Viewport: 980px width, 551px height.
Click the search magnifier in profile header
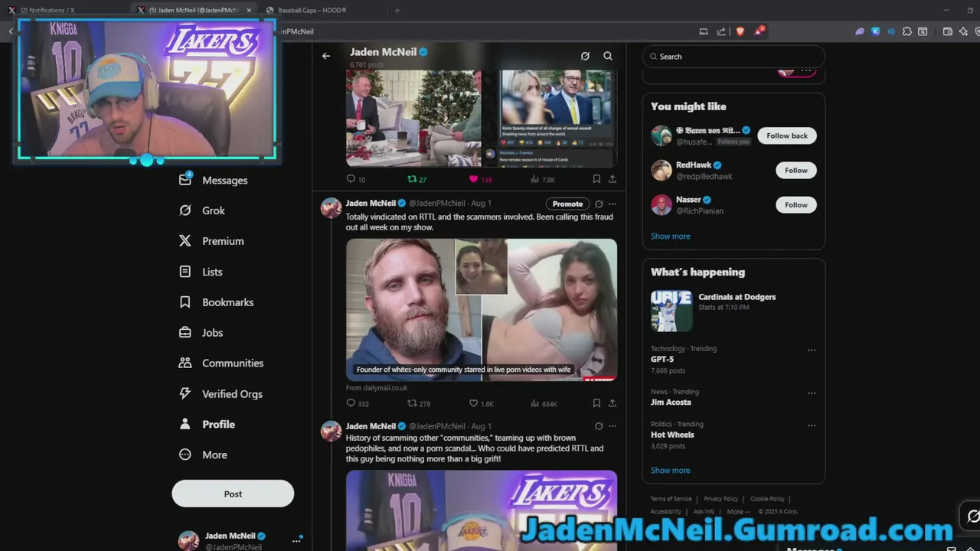(x=608, y=56)
